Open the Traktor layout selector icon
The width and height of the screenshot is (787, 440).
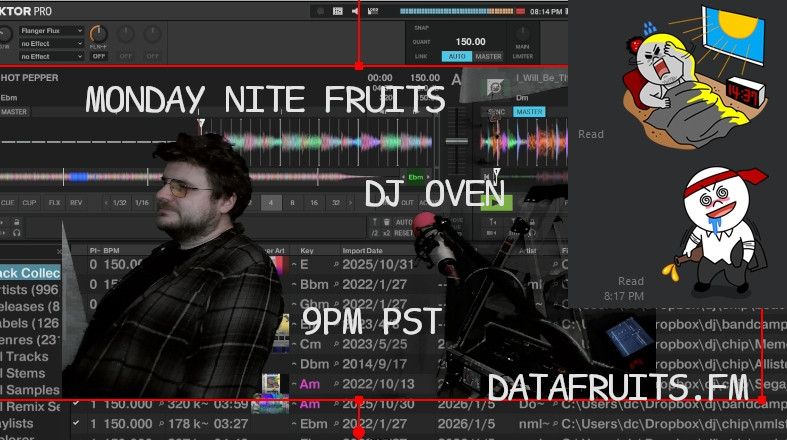tap(338, 11)
